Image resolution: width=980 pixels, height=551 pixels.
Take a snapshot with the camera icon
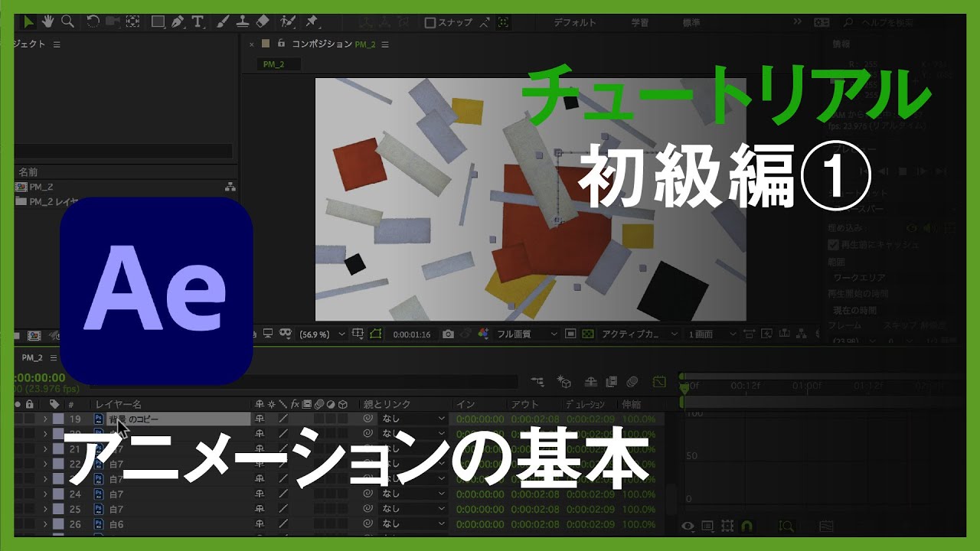[x=449, y=334]
